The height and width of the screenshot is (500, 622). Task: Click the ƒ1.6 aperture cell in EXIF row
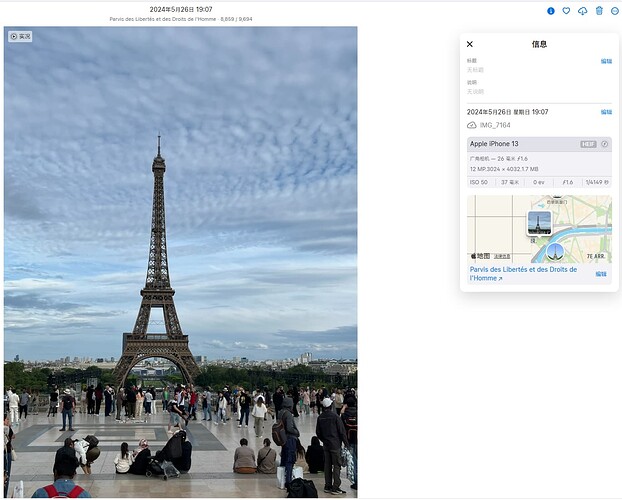[568, 182]
